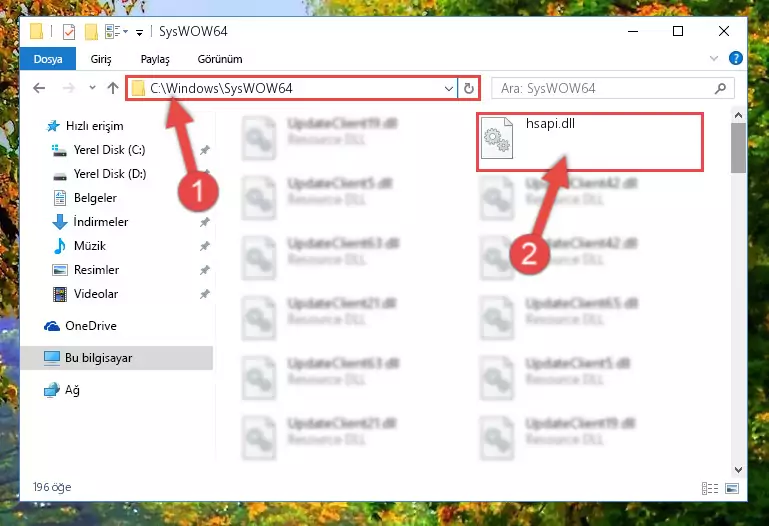Viewport: 769px width, 526px height.
Task: Click the pin icon beside İndirmeler
Action: pos(205,222)
